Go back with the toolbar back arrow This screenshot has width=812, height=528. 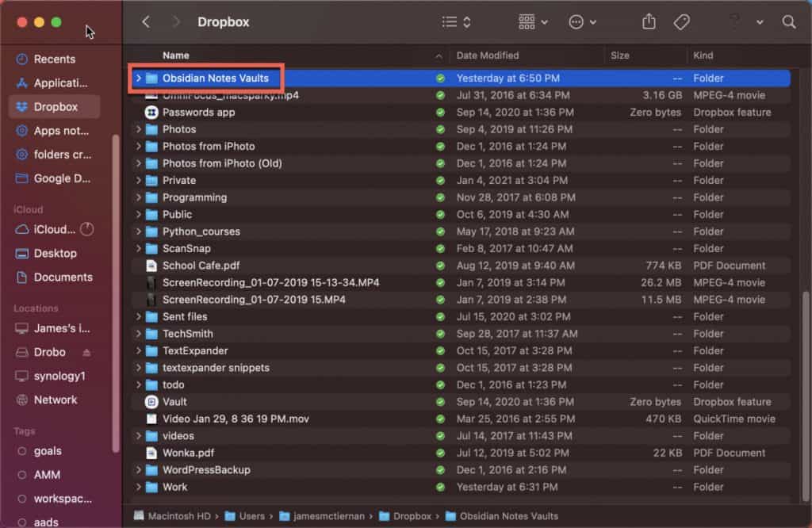tap(146, 21)
